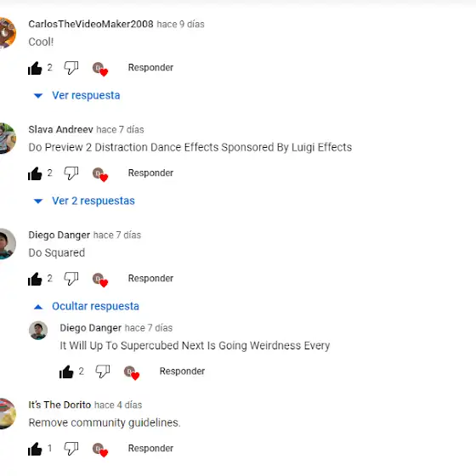Expand 'Ver respuesta' under the 'Cool!' comment
The height and width of the screenshot is (476, 476).
click(x=76, y=95)
